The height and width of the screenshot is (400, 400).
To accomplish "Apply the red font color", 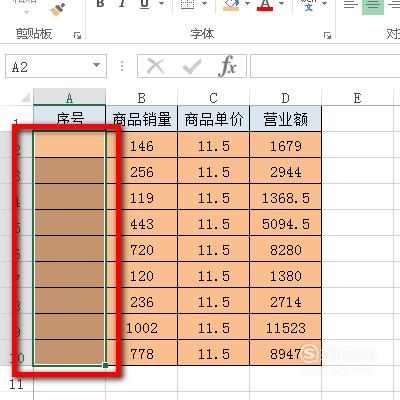I will (265, 5).
